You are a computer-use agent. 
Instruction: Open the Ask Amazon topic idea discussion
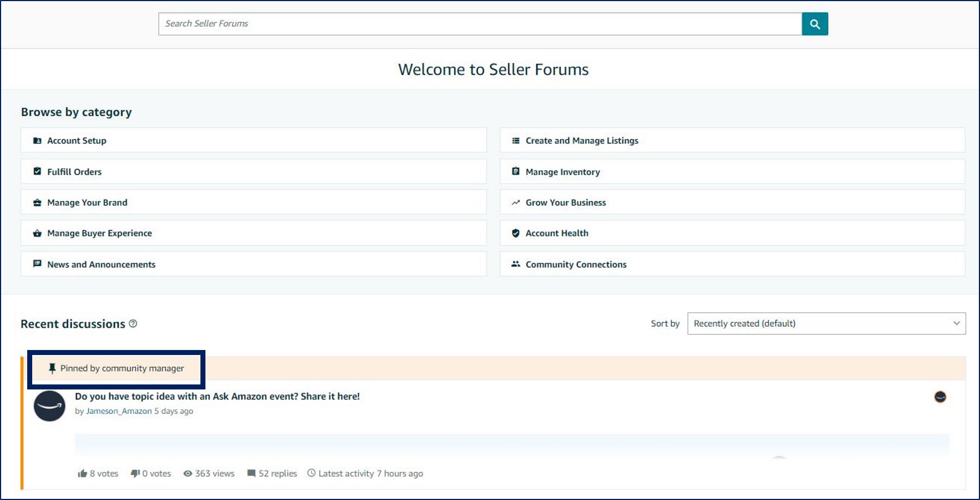click(x=217, y=396)
